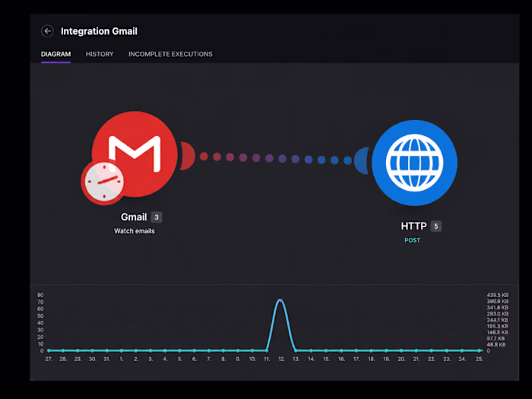Image resolution: width=532 pixels, height=399 pixels.
Task: Click the 48.8 KB axis label
Action: pos(496,344)
